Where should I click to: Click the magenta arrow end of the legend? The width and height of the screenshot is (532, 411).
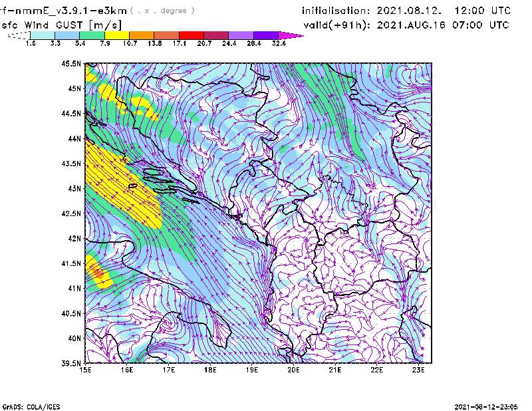pos(291,35)
